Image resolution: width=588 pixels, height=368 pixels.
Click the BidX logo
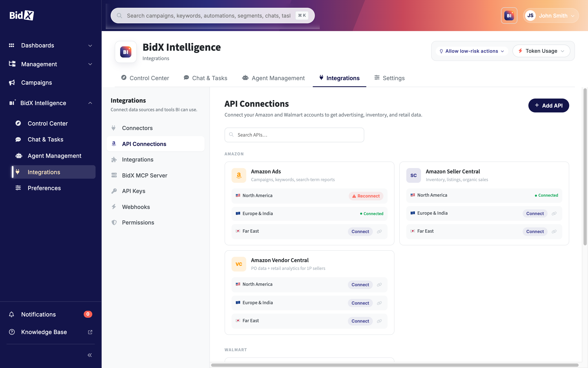tap(22, 15)
